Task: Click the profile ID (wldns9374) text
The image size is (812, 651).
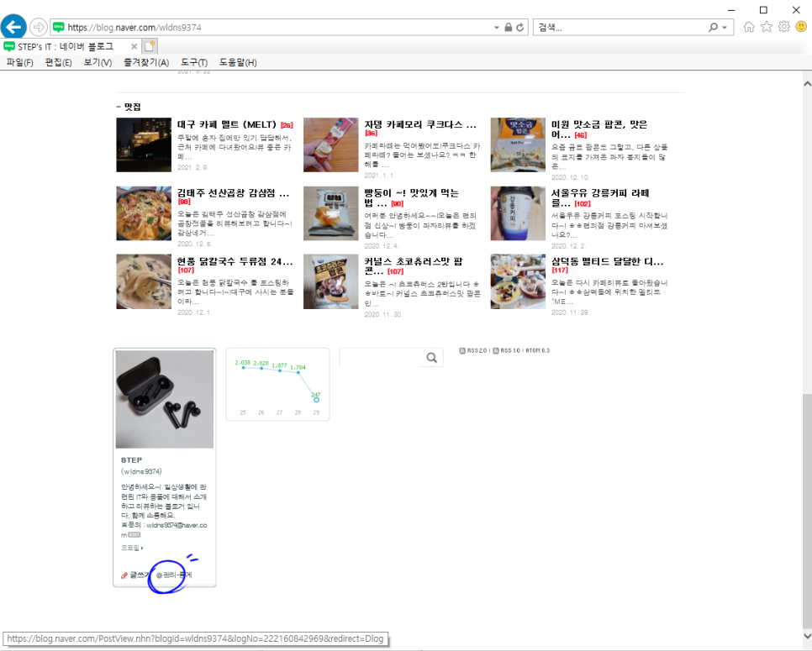Action: [x=141, y=471]
